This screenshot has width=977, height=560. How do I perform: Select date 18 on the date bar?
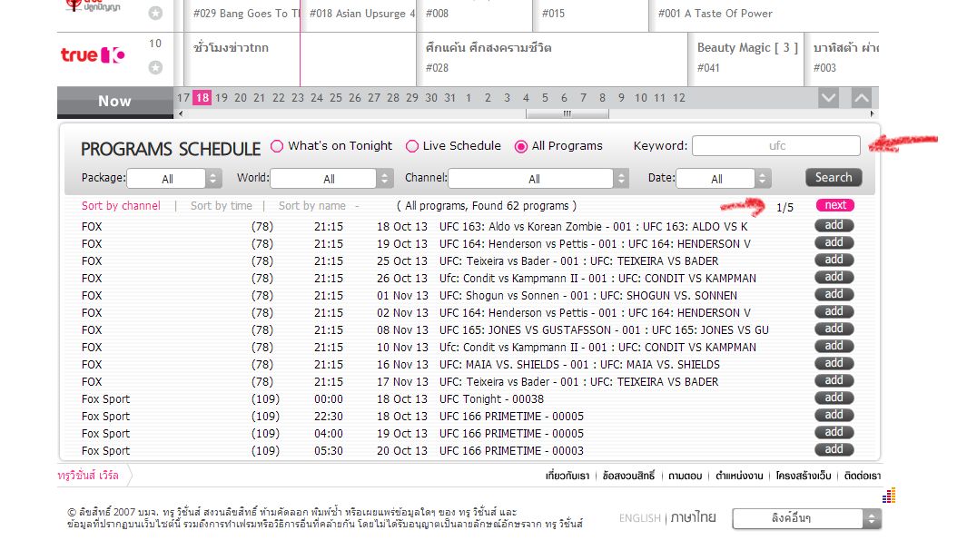[x=202, y=98]
